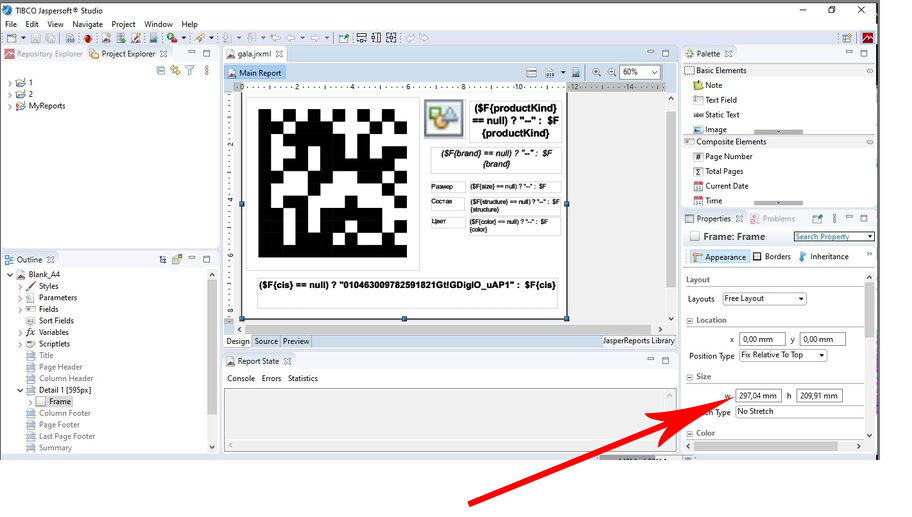This screenshot has width=912, height=517.
Task: Switch to the Source tab
Action: coord(266,341)
